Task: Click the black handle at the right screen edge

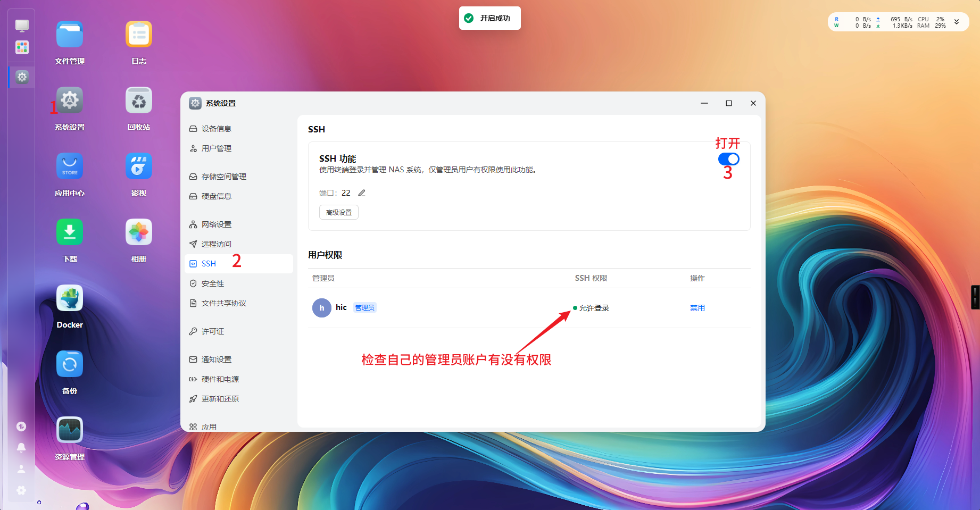Action: (x=975, y=297)
